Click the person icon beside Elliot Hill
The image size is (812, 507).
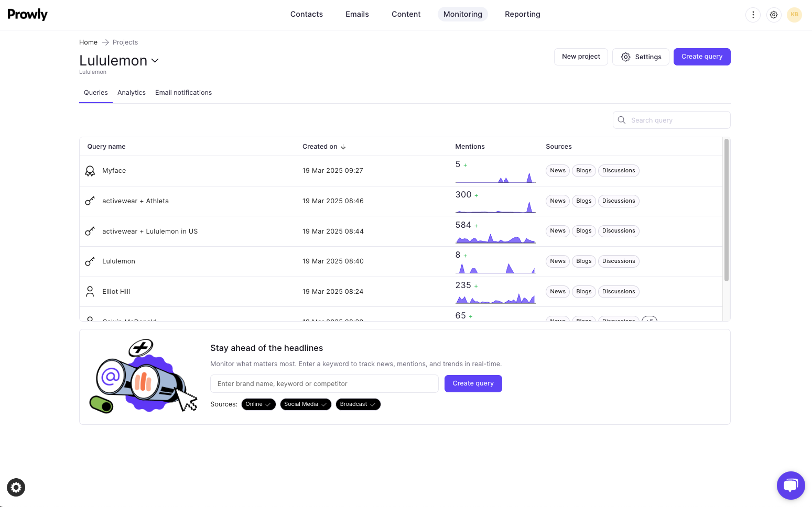(90, 292)
